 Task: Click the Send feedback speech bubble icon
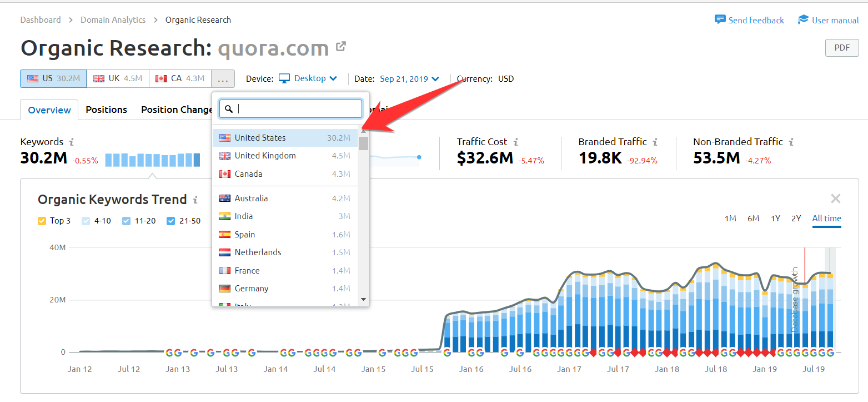point(720,20)
